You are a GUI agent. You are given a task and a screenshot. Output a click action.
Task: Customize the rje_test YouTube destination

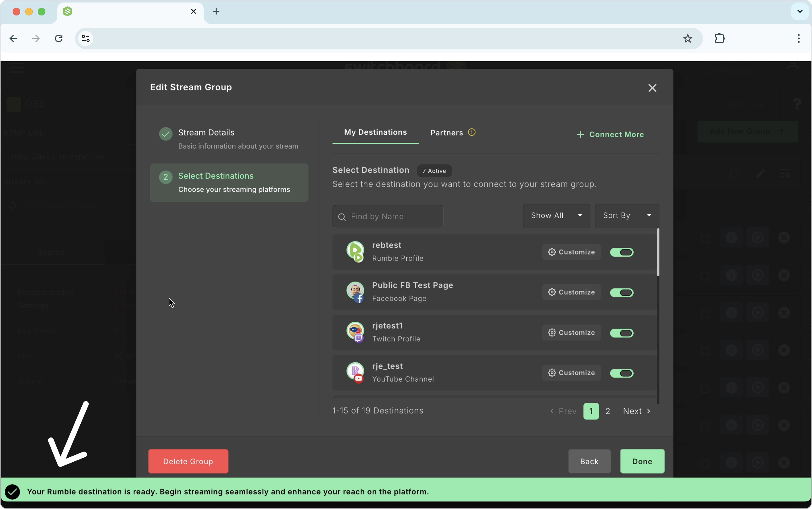point(571,373)
